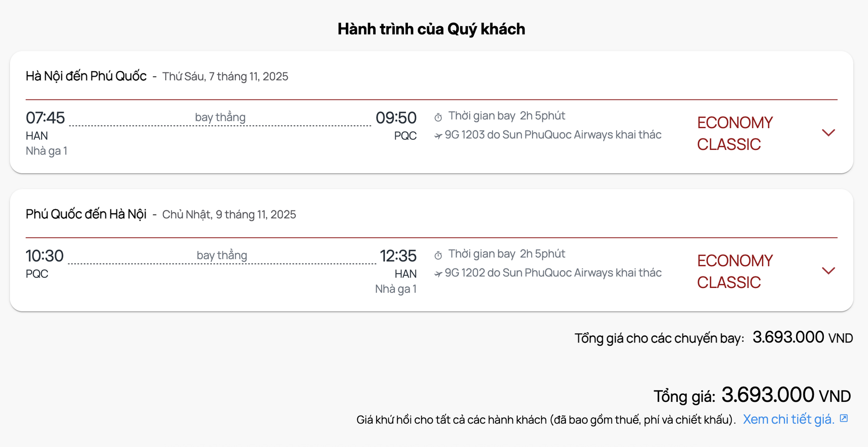Click the Tổng giá final price amount
Image resolution: width=868 pixels, height=447 pixels.
click(767, 395)
